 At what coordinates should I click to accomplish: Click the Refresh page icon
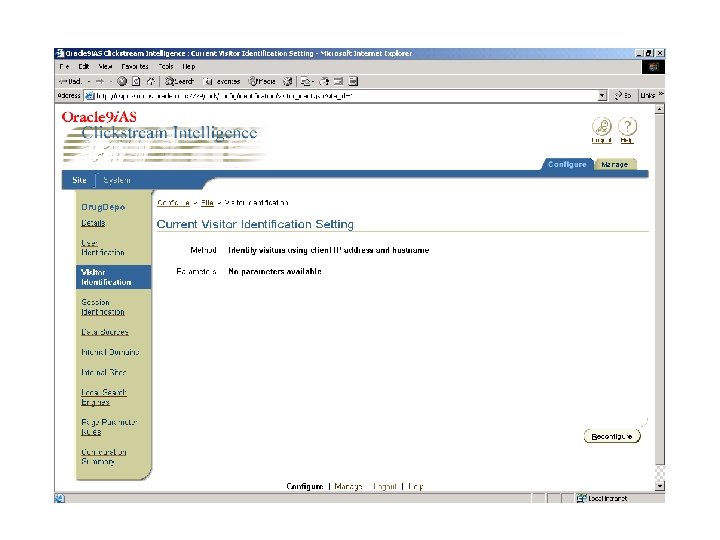pos(136,82)
